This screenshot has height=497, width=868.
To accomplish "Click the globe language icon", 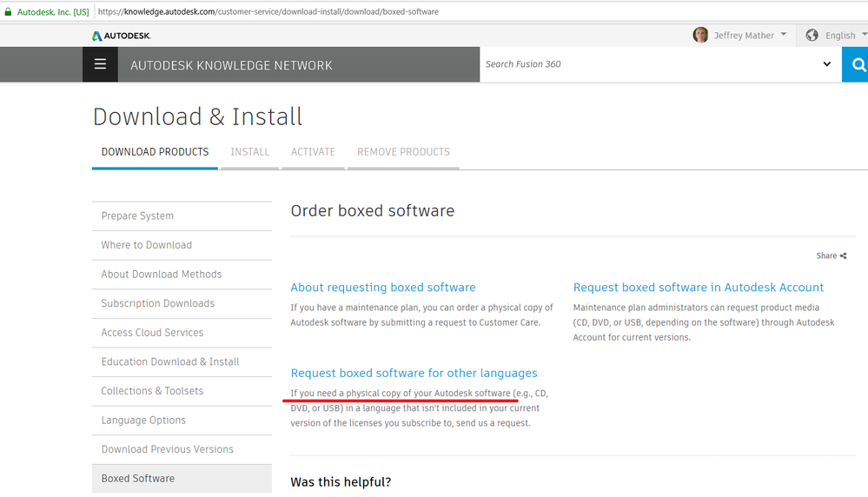I will (812, 35).
